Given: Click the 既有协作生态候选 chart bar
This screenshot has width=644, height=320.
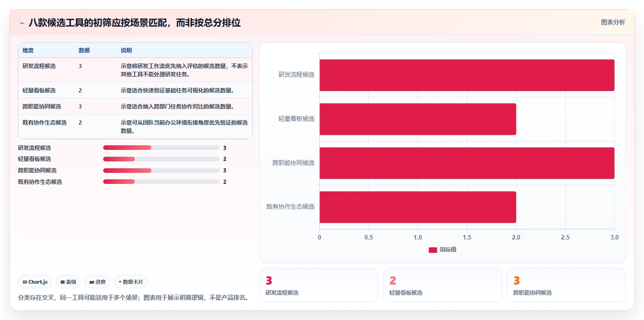Looking at the screenshot, I should coord(418,207).
